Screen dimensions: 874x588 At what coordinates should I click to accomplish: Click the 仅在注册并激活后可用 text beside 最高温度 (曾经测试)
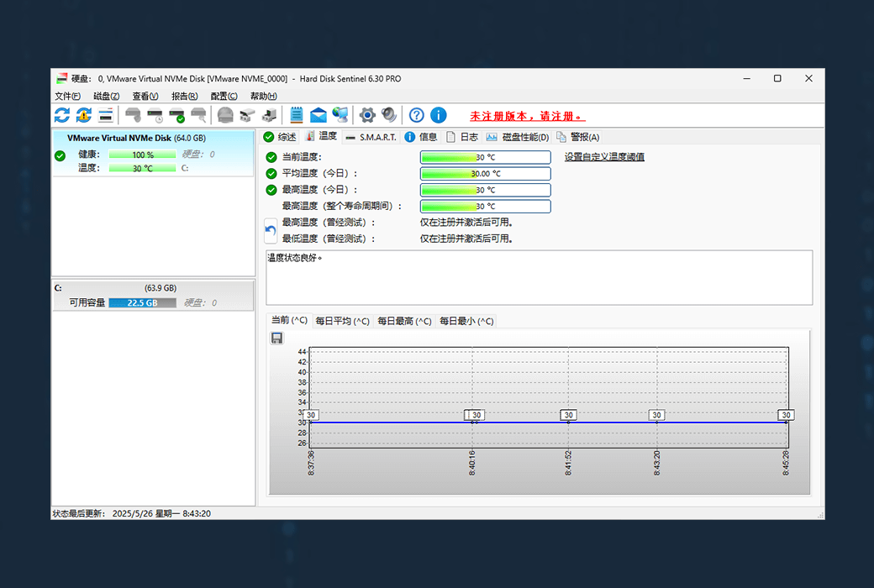click(466, 223)
